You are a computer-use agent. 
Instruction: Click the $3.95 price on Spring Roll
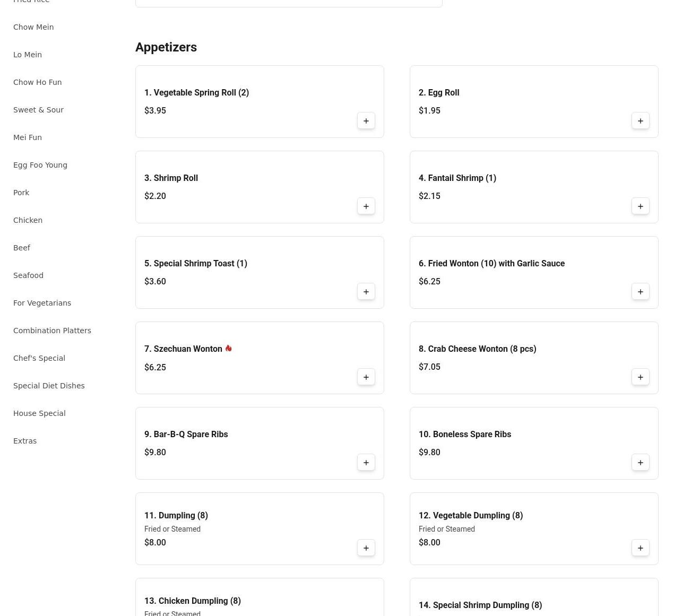(x=155, y=110)
